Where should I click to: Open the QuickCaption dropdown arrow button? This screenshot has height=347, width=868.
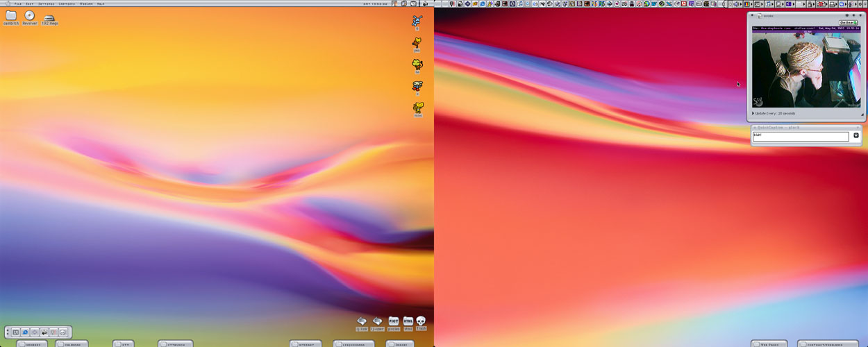[x=856, y=136]
